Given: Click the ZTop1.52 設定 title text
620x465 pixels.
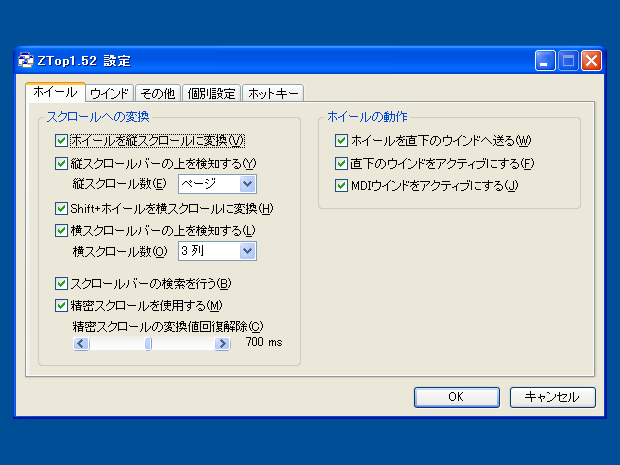Looking at the screenshot, I should pos(84,61).
